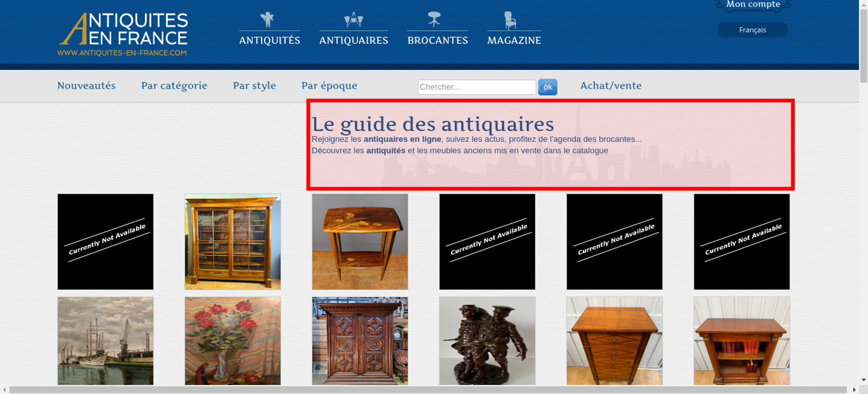Open the Nouveautés section
Viewport: 868px width, 394px height.
tap(86, 85)
